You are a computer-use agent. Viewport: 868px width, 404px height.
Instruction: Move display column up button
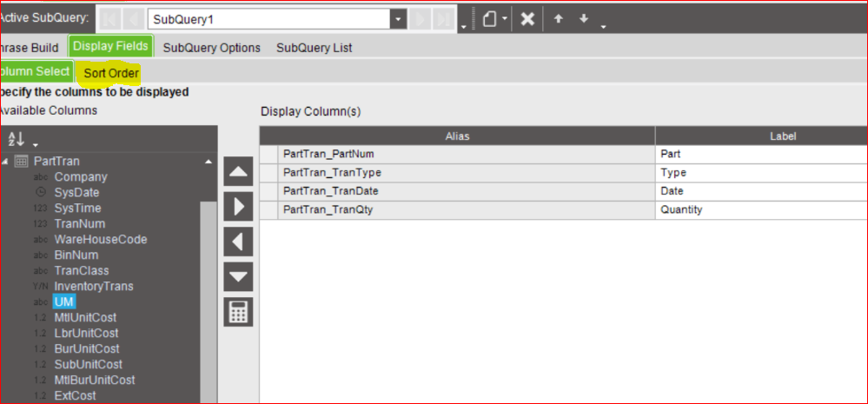238,171
